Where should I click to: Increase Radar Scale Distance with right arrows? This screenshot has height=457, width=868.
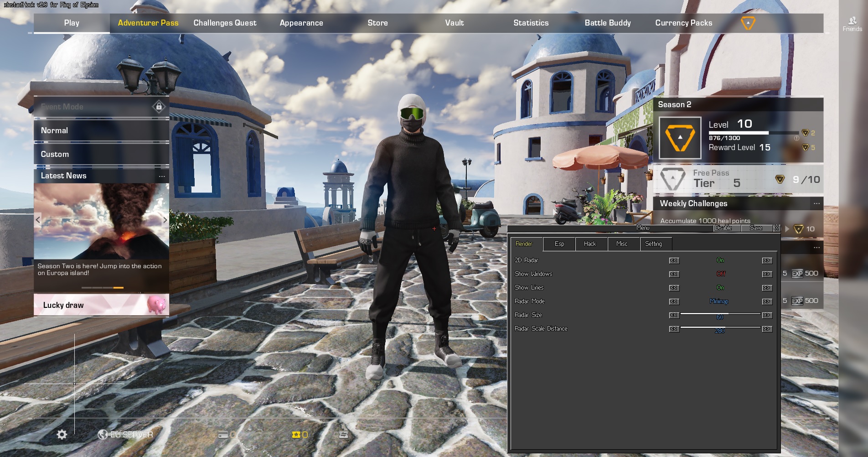coord(767,329)
